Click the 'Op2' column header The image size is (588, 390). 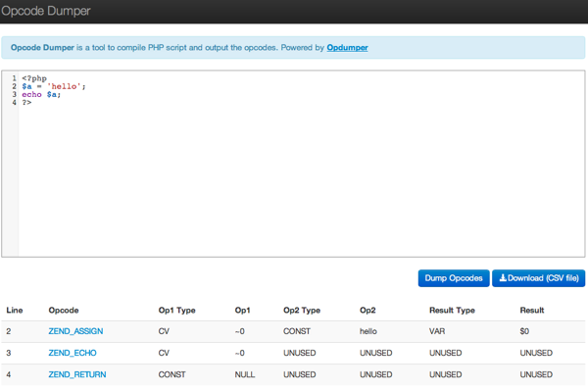pos(367,311)
